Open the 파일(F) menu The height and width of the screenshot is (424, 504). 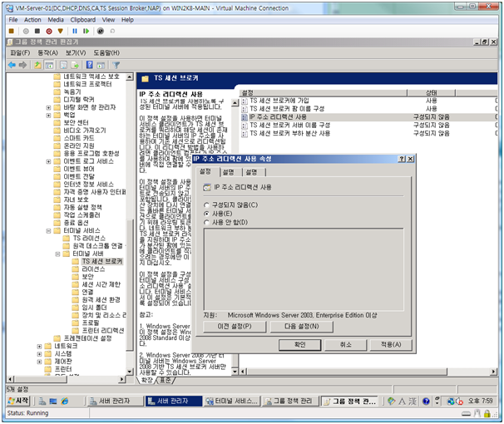20,52
